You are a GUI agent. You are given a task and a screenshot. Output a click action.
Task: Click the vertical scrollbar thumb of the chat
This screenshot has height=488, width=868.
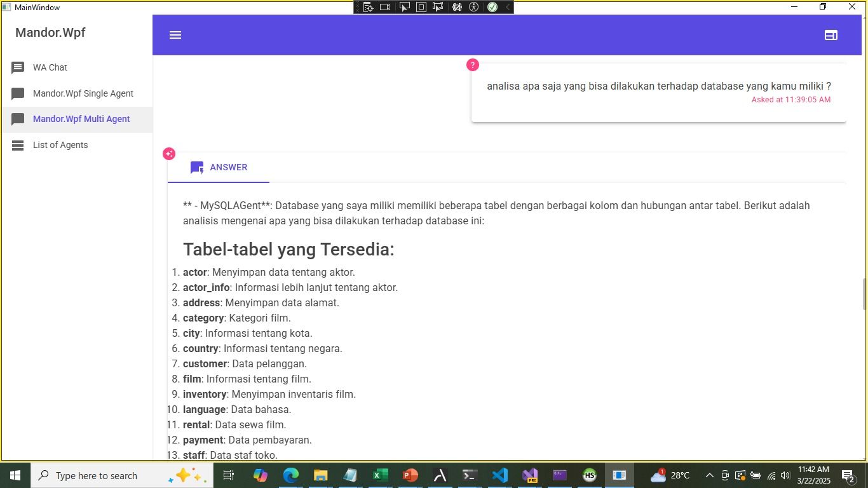864,294
